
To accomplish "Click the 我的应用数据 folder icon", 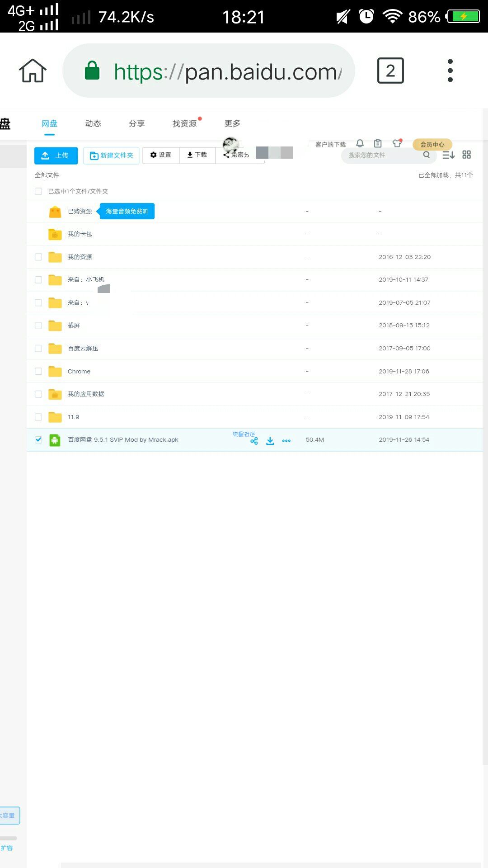I will [x=55, y=394].
